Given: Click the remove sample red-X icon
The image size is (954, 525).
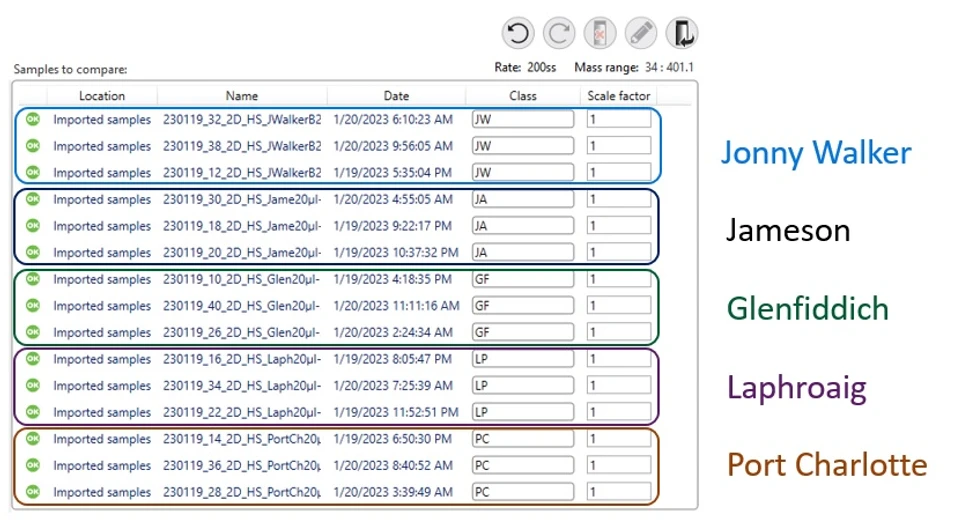Looking at the screenshot, I should pyautogui.click(x=600, y=34).
